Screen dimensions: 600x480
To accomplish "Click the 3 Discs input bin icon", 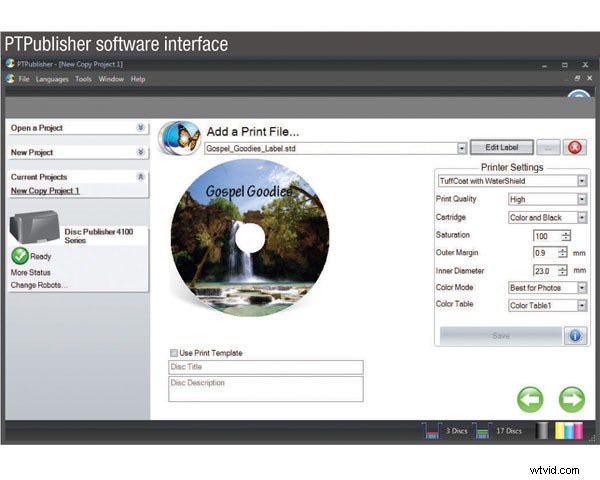I will [433, 431].
